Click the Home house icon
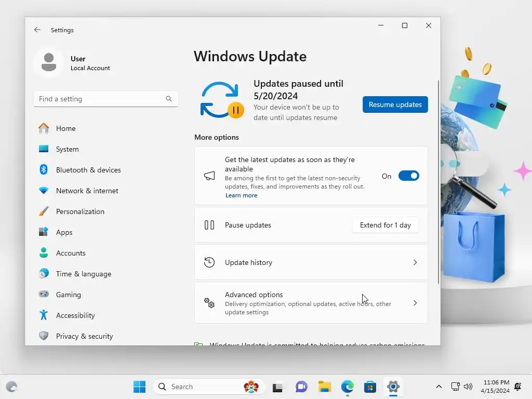 (44, 128)
